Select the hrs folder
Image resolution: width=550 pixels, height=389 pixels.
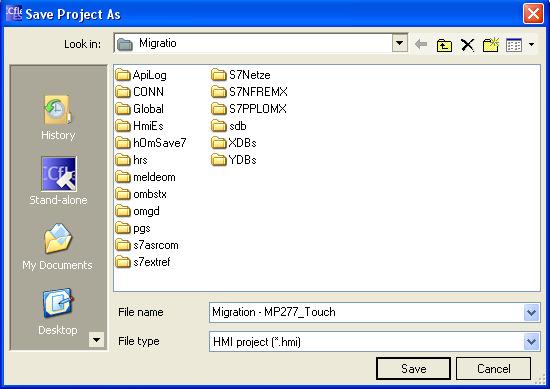click(132, 160)
